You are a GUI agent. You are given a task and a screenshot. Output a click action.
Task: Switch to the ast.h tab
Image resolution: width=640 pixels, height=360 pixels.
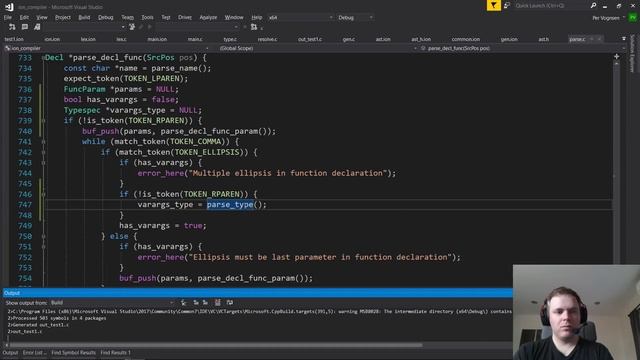[543, 39]
